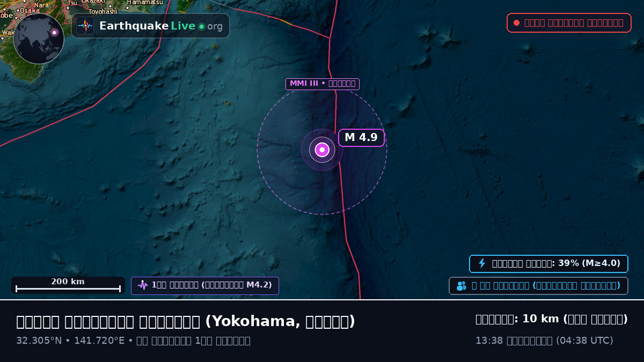The height and width of the screenshot is (362, 644).
Task: Click the Nara city label on the map
Action: point(41,5)
